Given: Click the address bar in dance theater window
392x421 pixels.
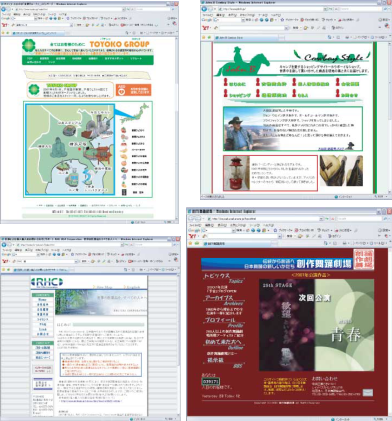Looking at the screenshot, I should click(x=263, y=219).
